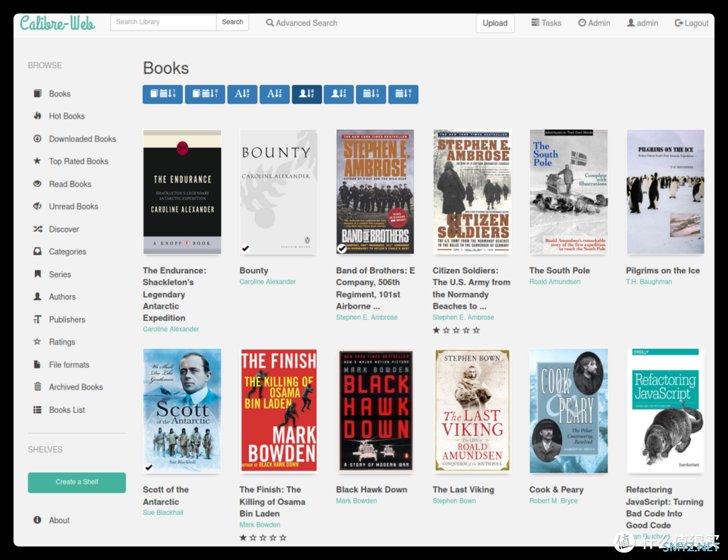Open The Finish book cover
728x560 pixels.
[278, 411]
